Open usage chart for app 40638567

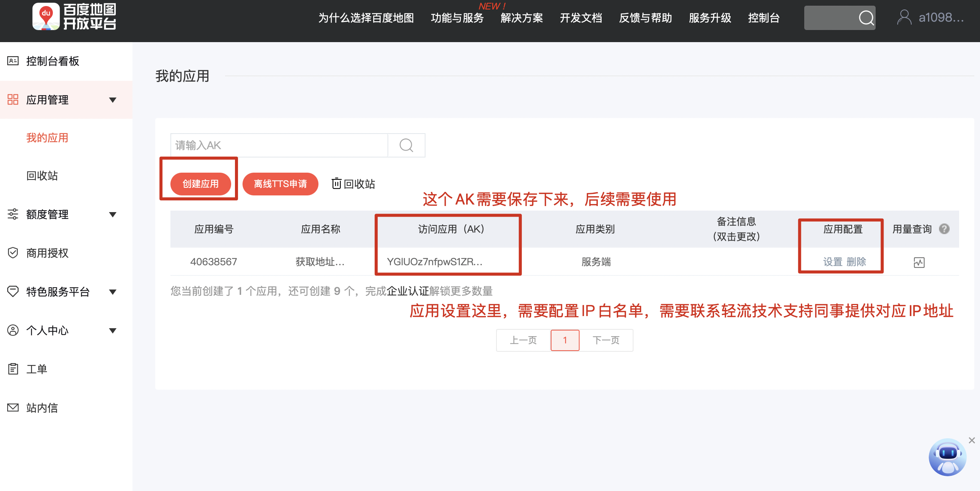pyautogui.click(x=919, y=263)
